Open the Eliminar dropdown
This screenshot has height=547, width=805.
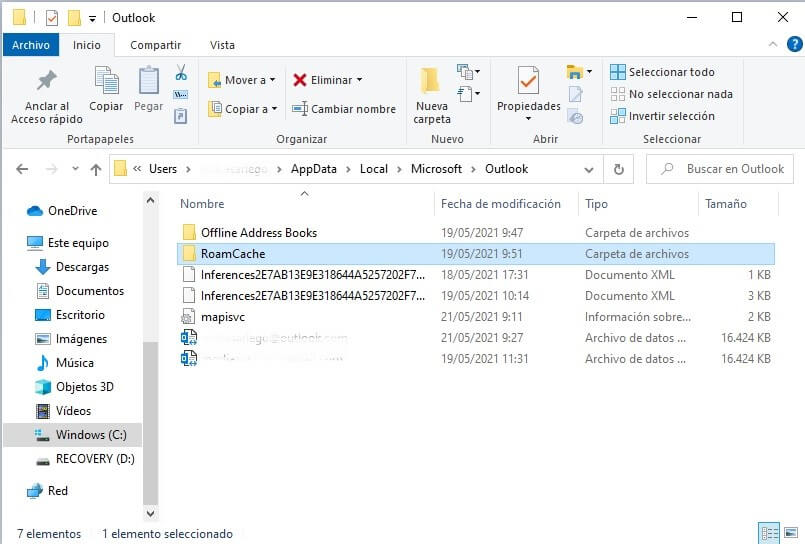click(x=328, y=80)
